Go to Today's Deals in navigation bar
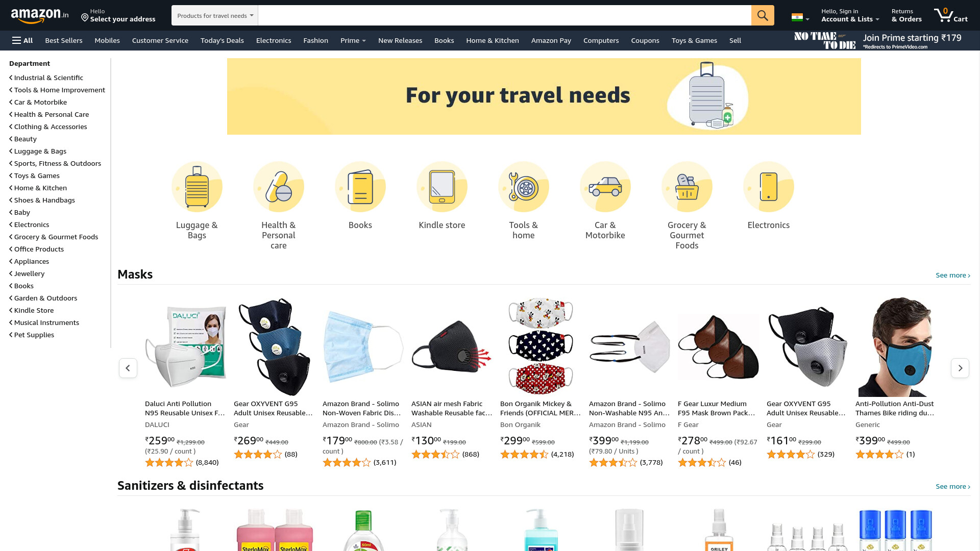 click(x=222, y=40)
